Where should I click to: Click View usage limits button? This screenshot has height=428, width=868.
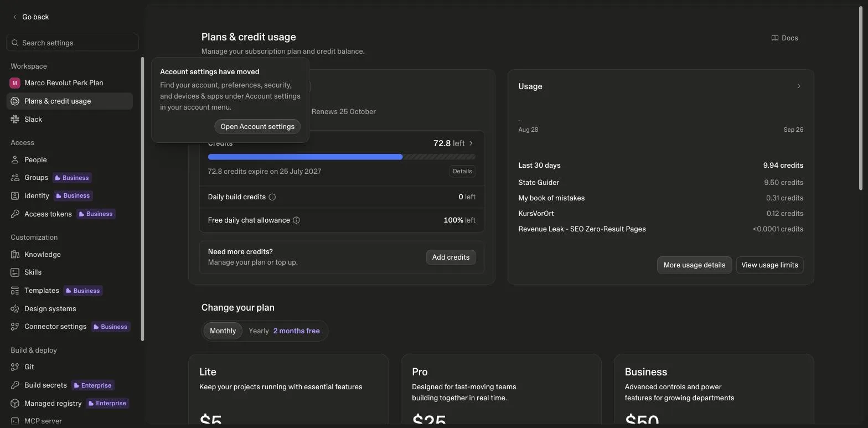click(769, 265)
